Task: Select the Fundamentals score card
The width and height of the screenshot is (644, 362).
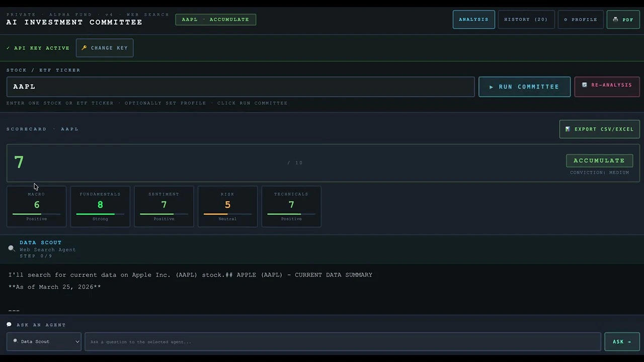Action: pos(100,207)
